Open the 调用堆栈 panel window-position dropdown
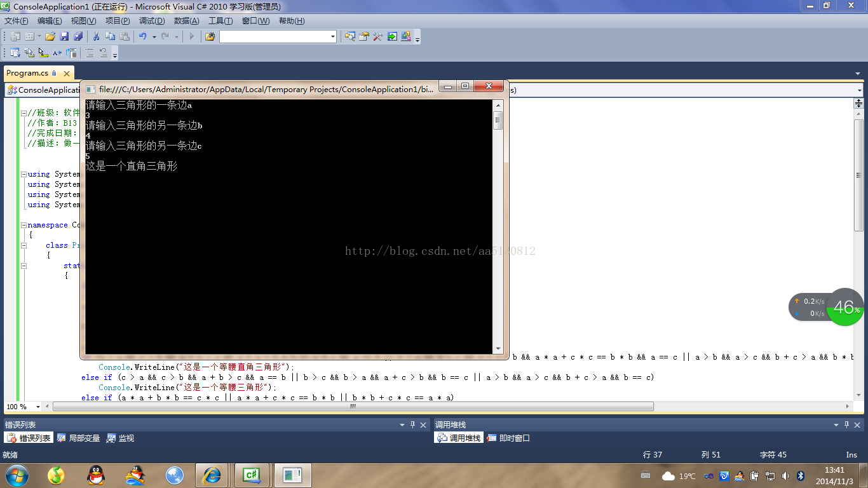868x488 pixels. (x=836, y=424)
